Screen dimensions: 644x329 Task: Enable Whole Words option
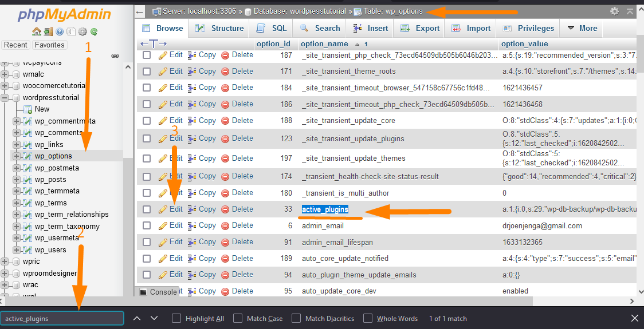(x=368, y=318)
